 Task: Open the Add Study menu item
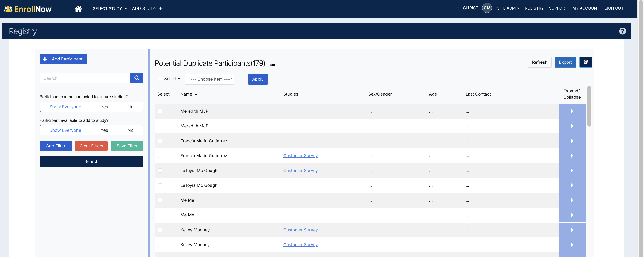pos(147,8)
